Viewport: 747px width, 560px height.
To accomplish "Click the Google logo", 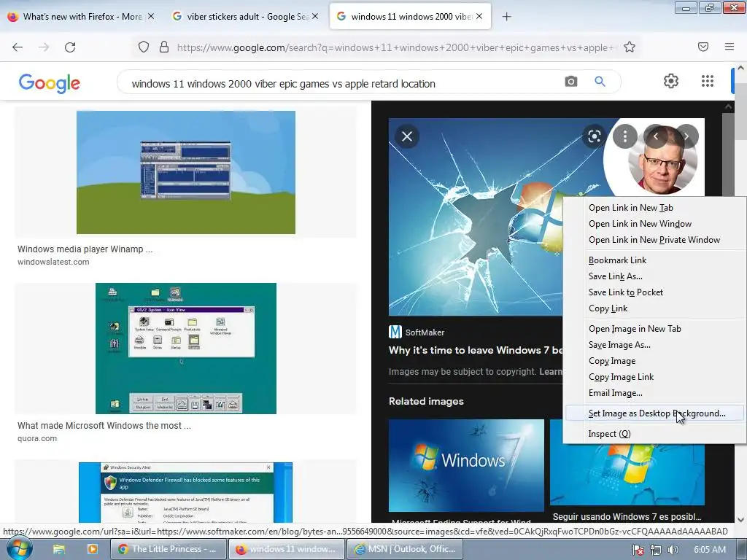I will point(50,83).
